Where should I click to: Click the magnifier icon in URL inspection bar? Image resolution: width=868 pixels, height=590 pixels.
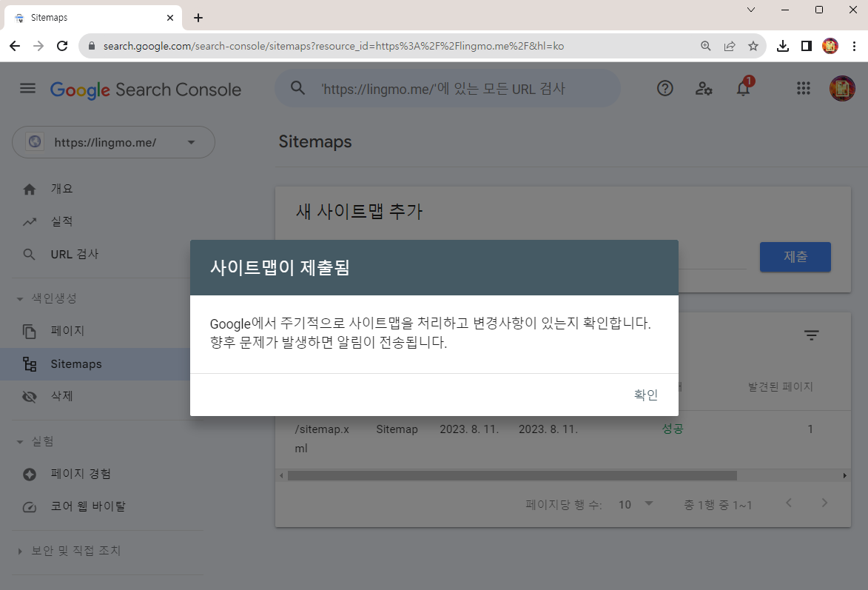(297, 87)
